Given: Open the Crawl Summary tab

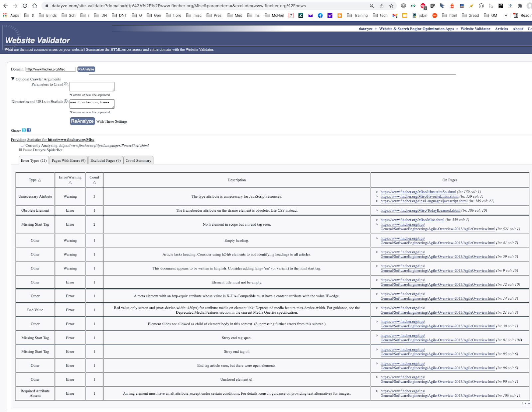Looking at the screenshot, I should coord(138,160).
